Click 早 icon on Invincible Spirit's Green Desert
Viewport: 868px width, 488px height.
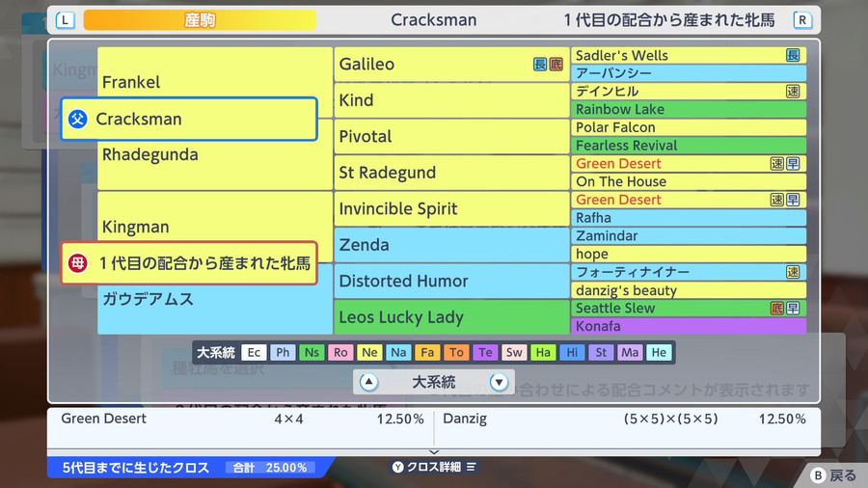click(x=793, y=200)
